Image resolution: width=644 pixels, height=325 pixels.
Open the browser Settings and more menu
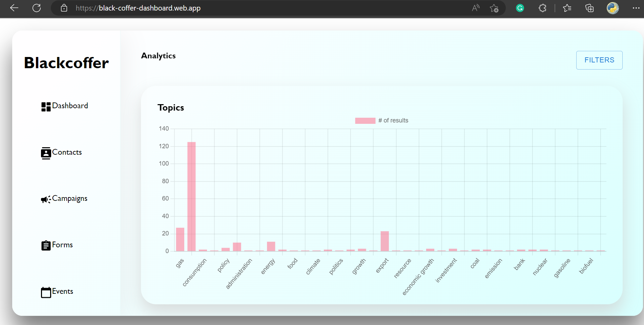pyautogui.click(x=636, y=8)
